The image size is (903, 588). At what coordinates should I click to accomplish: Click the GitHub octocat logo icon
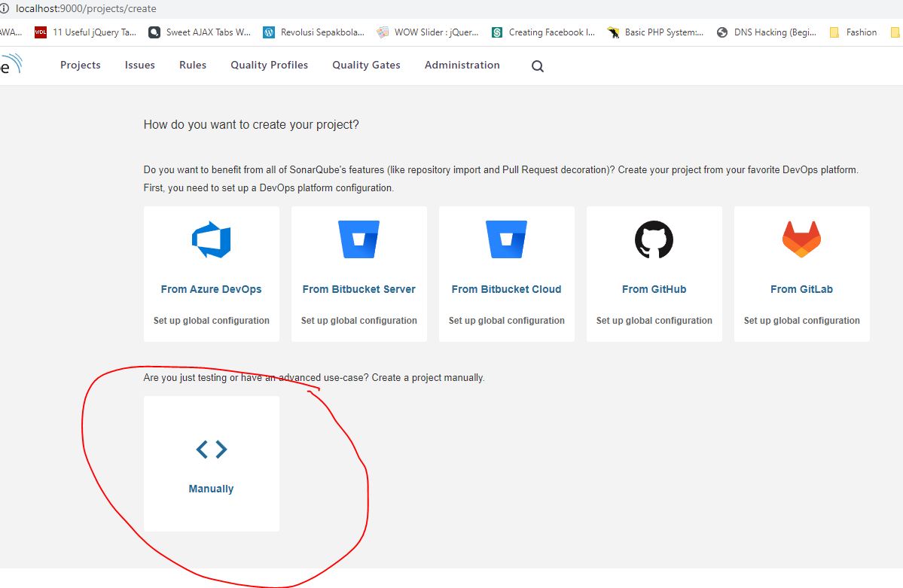click(x=654, y=239)
